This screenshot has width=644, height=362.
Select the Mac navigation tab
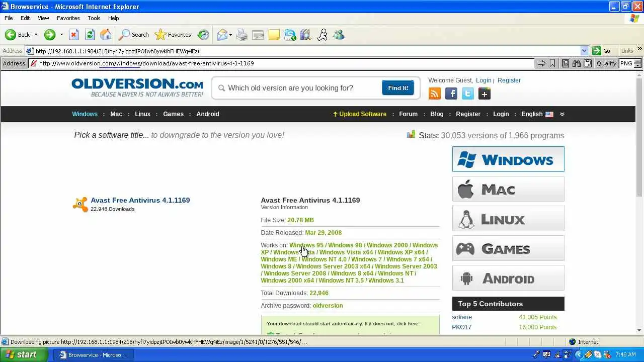coord(116,114)
